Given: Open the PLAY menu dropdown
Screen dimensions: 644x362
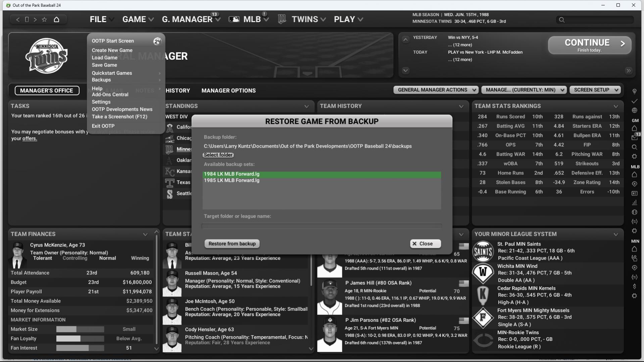Looking at the screenshot, I should point(349,19).
